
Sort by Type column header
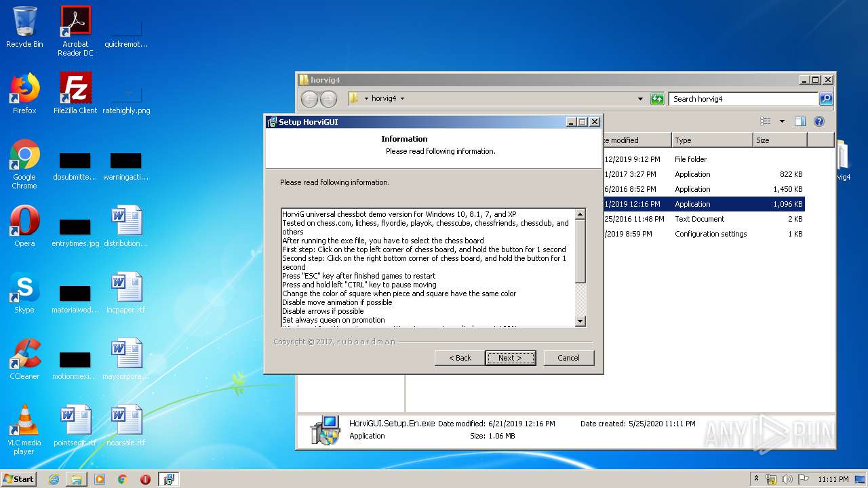point(712,140)
